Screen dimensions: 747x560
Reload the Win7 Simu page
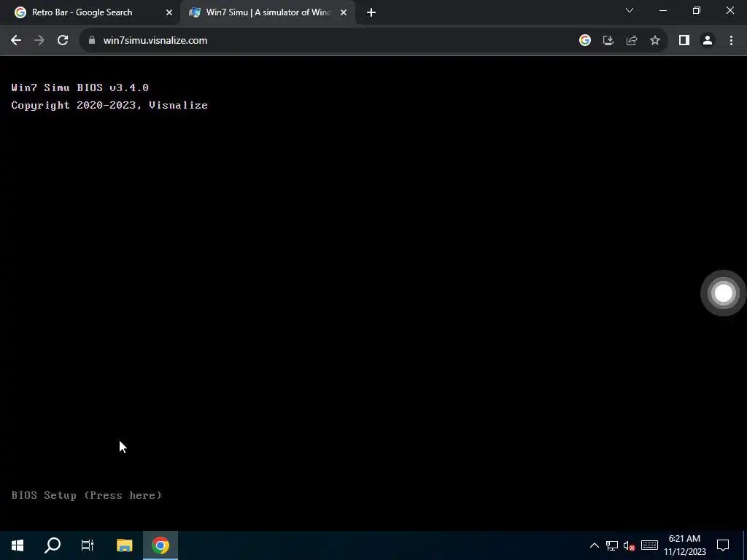tap(63, 41)
